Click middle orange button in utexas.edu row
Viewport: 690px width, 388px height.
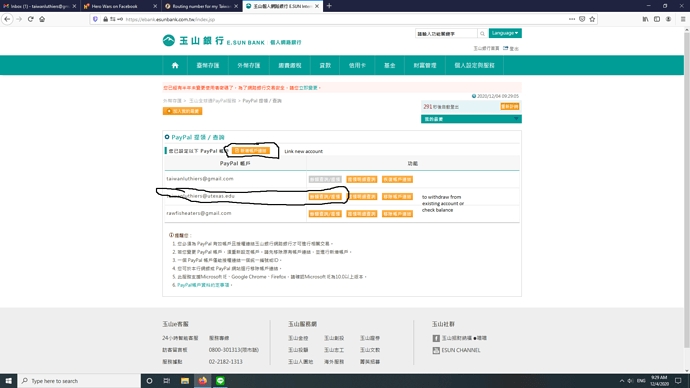362,197
